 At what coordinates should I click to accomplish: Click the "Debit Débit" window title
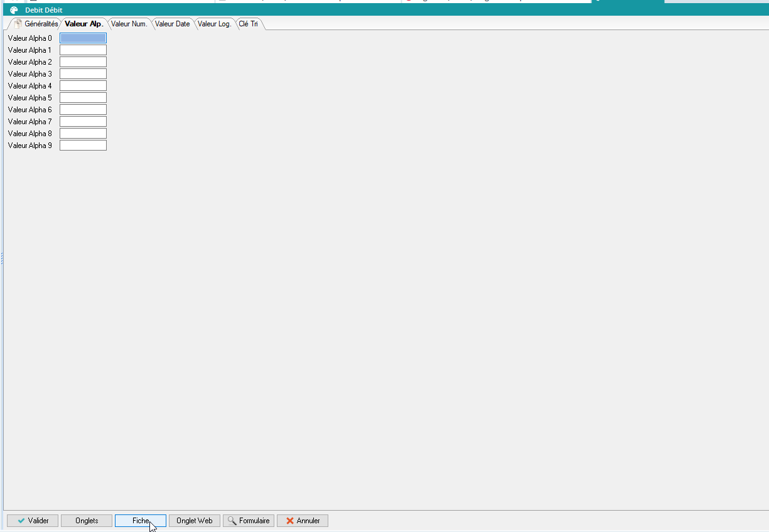point(44,10)
